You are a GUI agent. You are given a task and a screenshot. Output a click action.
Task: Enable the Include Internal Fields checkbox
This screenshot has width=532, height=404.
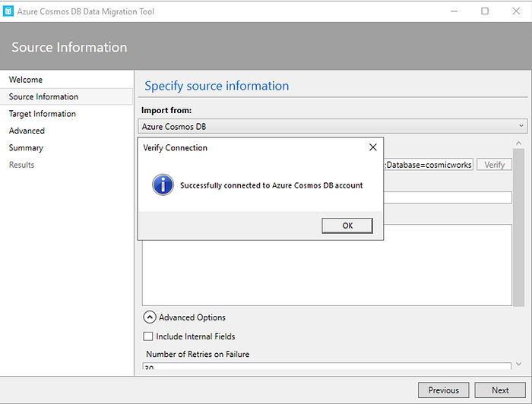tap(148, 336)
